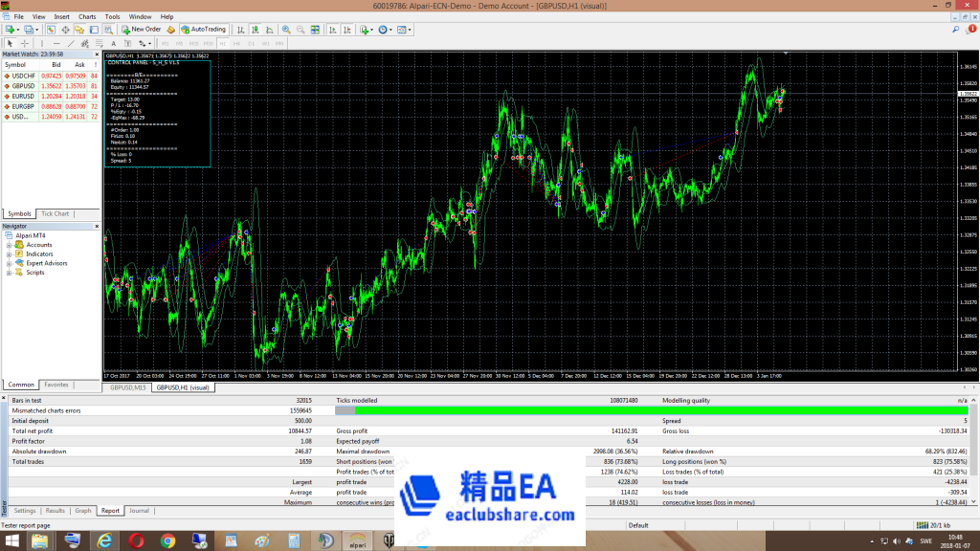Image resolution: width=980 pixels, height=551 pixels.
Task: Toggle the AutoTrading button
Action: pos(203,30)
